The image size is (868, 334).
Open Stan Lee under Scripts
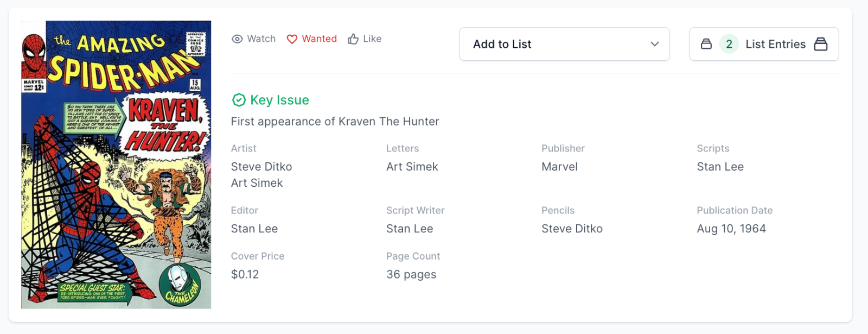click(x=720, y=167)
